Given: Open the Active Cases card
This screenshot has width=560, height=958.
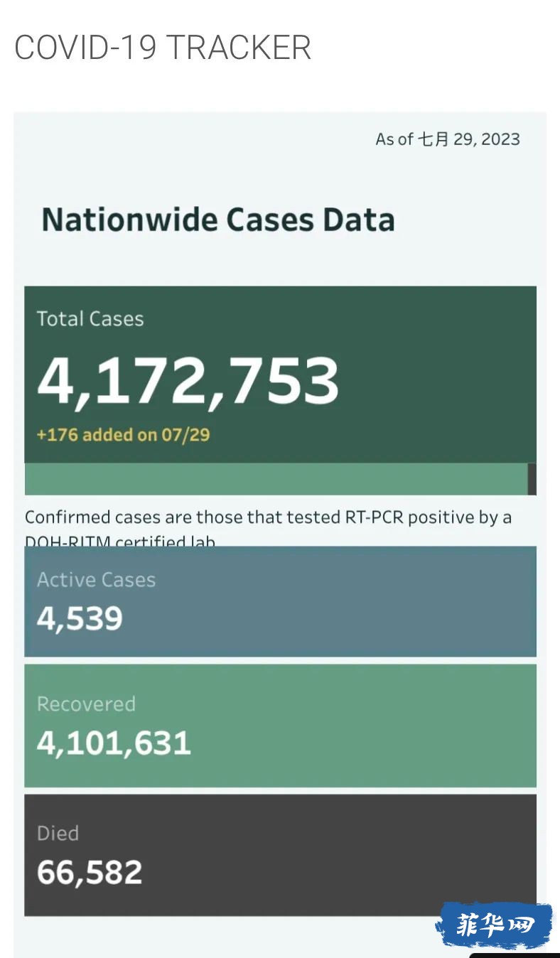Looking at the screenshot, I should [x=280, y=601].
